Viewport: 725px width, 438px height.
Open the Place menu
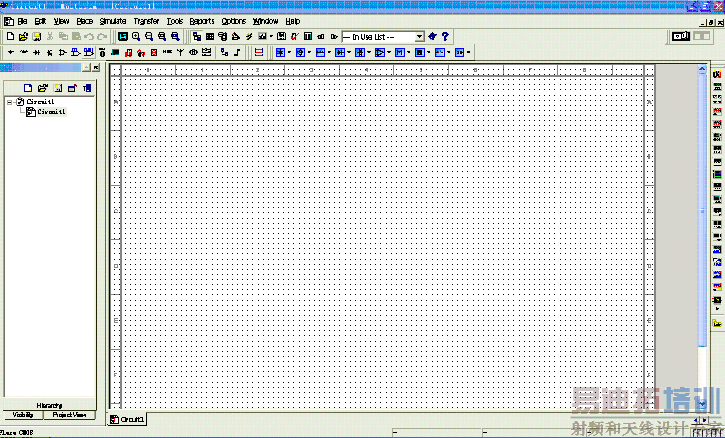pos(85,21)
